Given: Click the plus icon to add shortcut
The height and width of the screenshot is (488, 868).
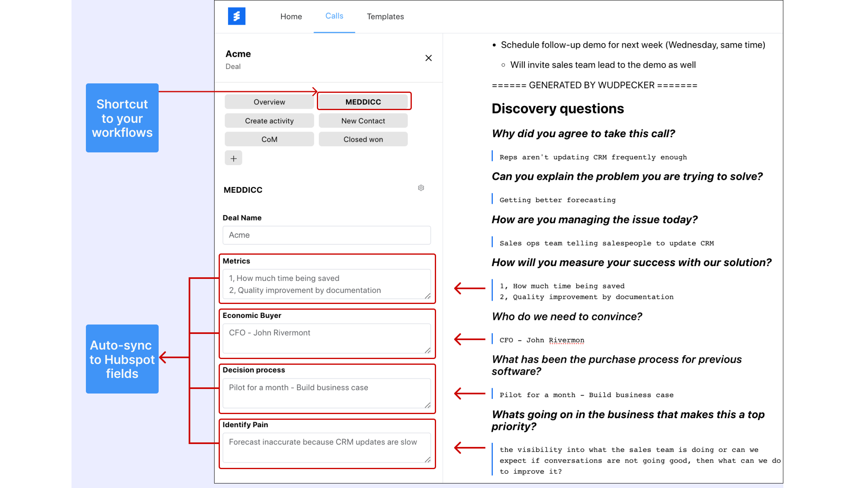Looking at the screenshot, I should click(x=233, y=158).
